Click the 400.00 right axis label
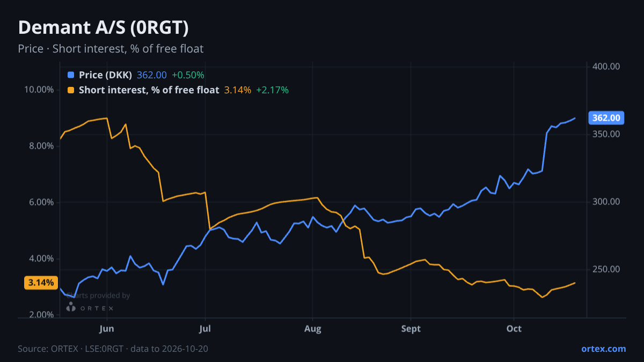Image resolution: width=644 pixels, height=362 pixels. click(x=606, y=67)
